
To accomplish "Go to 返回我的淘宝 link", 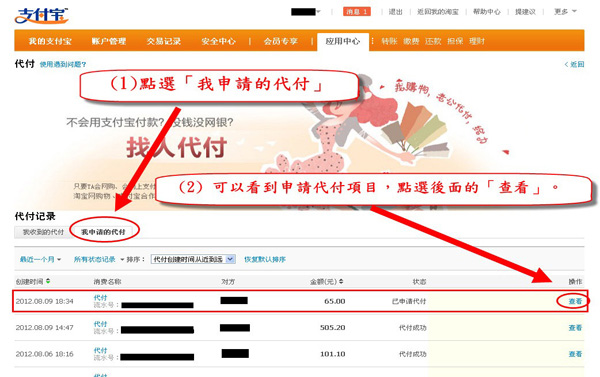I will [x=437, y=12].
